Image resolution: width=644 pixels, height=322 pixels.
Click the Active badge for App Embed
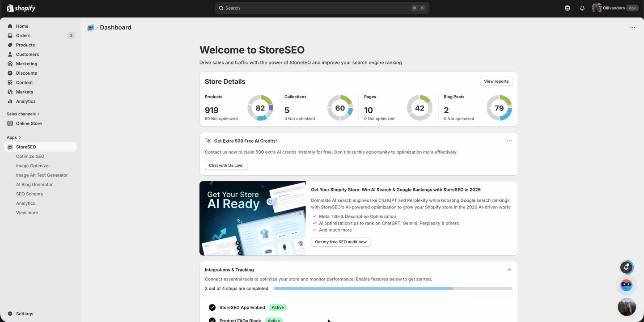pos(278,307)
